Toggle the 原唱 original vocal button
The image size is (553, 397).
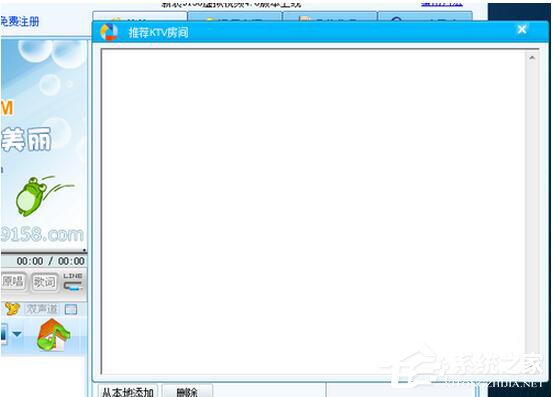click(13, 281)
